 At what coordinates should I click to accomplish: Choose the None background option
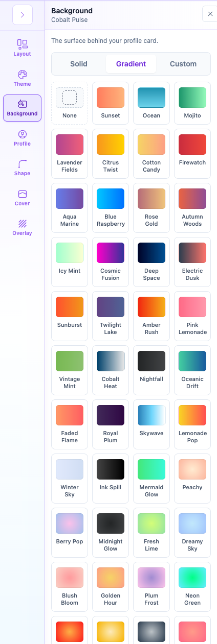click(70, 103)
